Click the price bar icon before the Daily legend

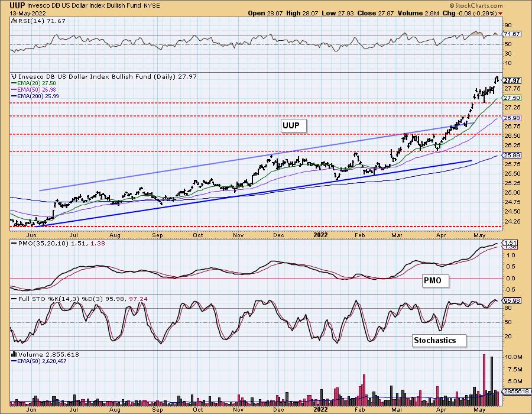pyautogui.click(x=14, y=76)
